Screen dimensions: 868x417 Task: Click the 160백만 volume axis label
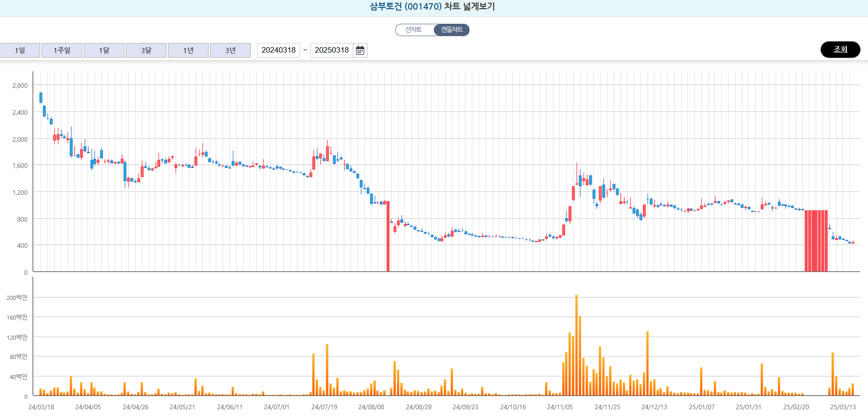tap(17, 317)
